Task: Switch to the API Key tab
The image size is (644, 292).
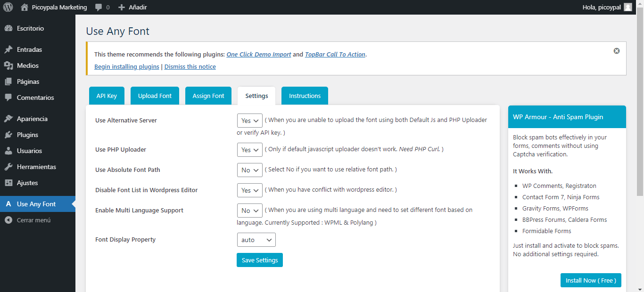Action: coord(107,96)
